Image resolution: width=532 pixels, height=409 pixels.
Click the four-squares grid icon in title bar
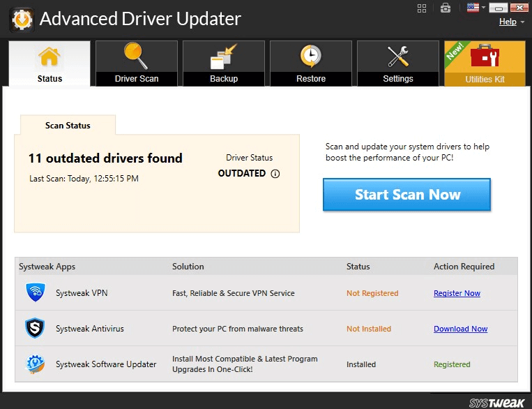pos(422,8)
